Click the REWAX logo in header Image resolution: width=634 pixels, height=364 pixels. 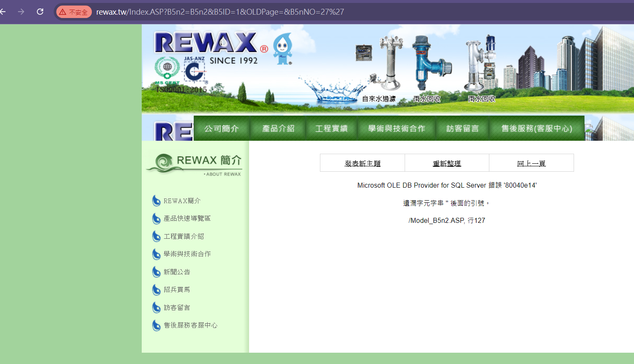point(206,43)
